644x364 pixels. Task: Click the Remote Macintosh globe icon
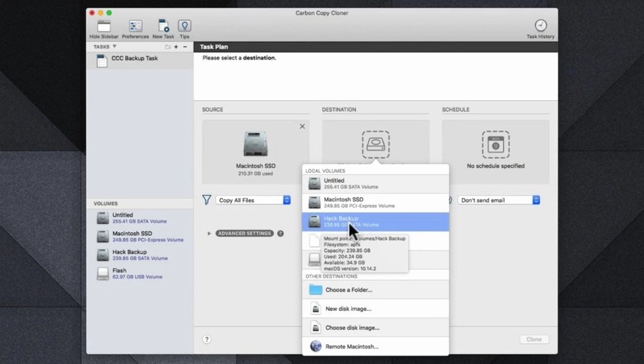(x=315, y=346)
